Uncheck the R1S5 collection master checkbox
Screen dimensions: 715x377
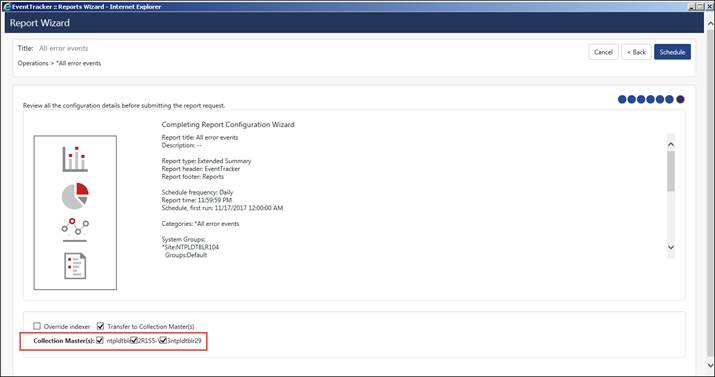[134, 340]
